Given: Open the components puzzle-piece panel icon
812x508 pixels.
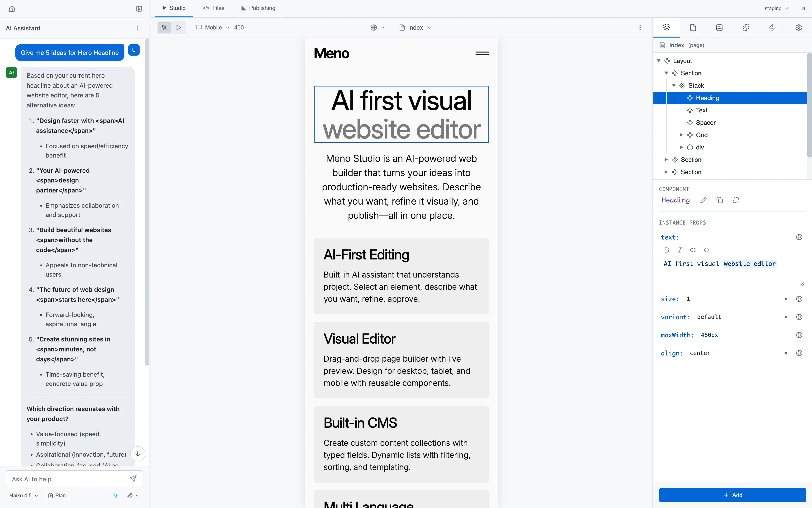Looking at the screenshot, I should click(746, 28).
